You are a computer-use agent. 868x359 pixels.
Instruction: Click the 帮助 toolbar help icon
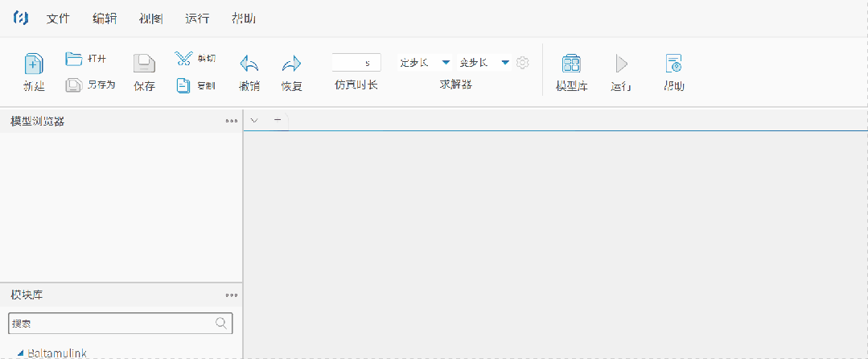coord(673,64)
